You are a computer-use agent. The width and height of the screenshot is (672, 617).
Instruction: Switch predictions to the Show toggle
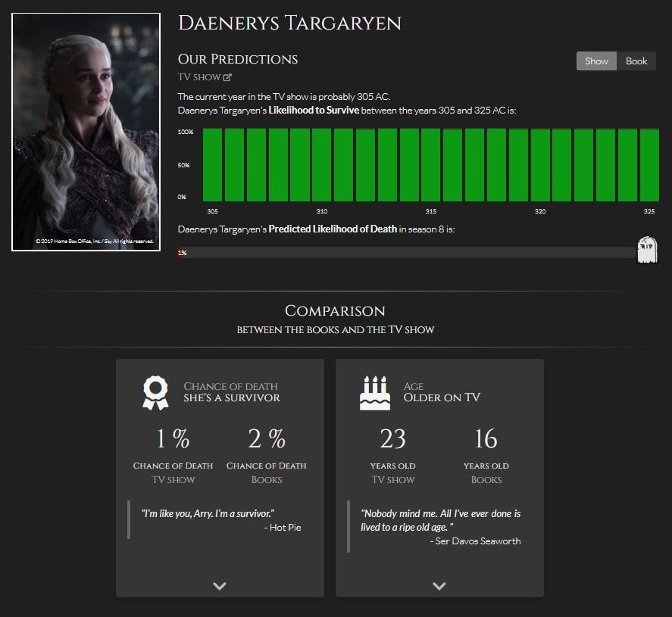point(596,61)
